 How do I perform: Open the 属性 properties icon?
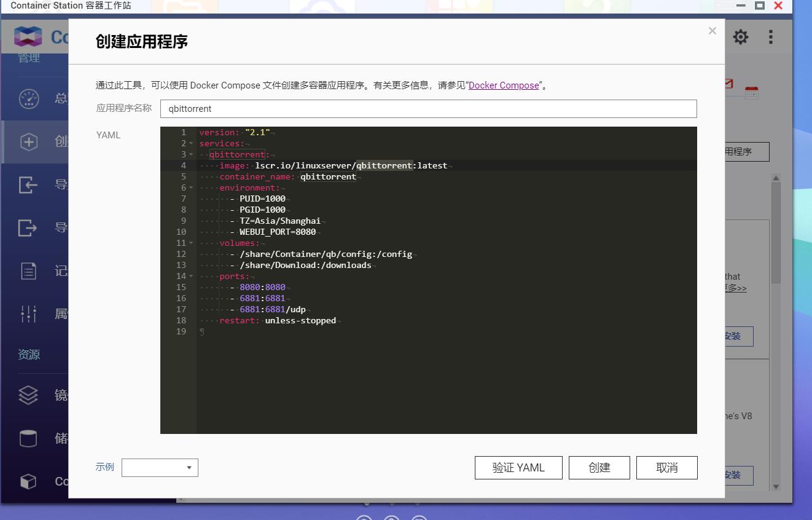(x=28, y=313)
